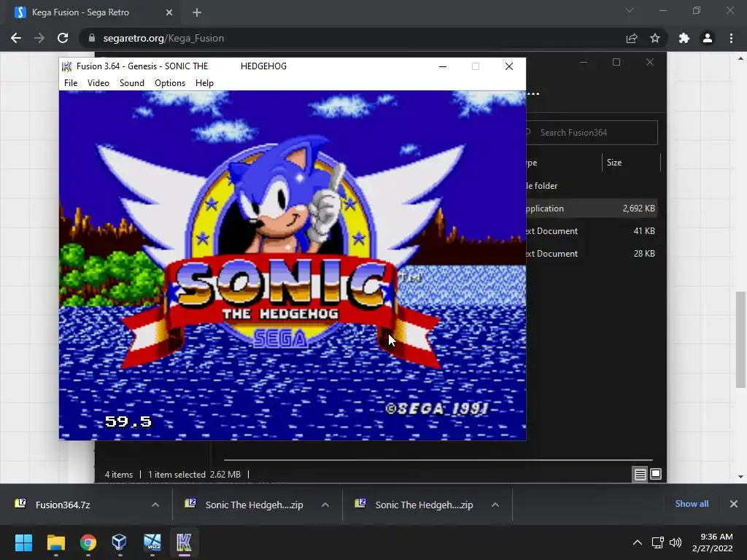Screen dimensions: 747x560
Task: Expand options for first Sonic zip download
Action: 325,505
